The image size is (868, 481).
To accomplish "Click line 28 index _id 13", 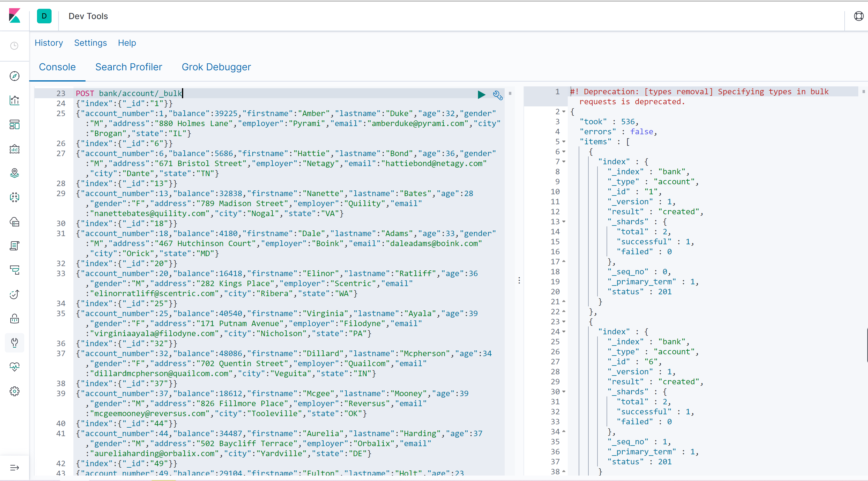I will (x=127, y=184).
